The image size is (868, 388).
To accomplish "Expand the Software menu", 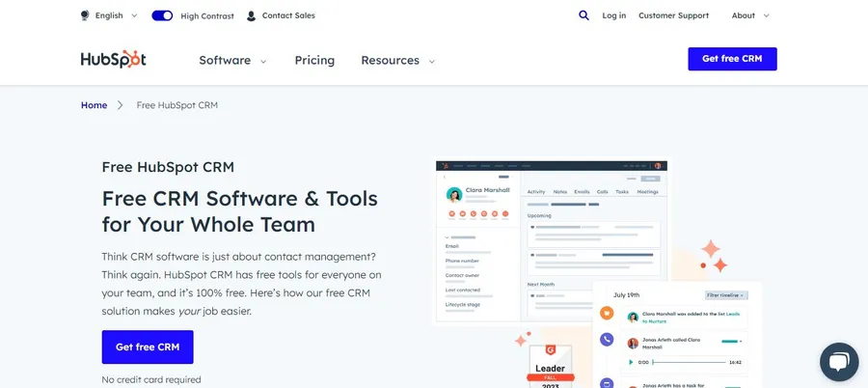I will [x=232, y=61].
